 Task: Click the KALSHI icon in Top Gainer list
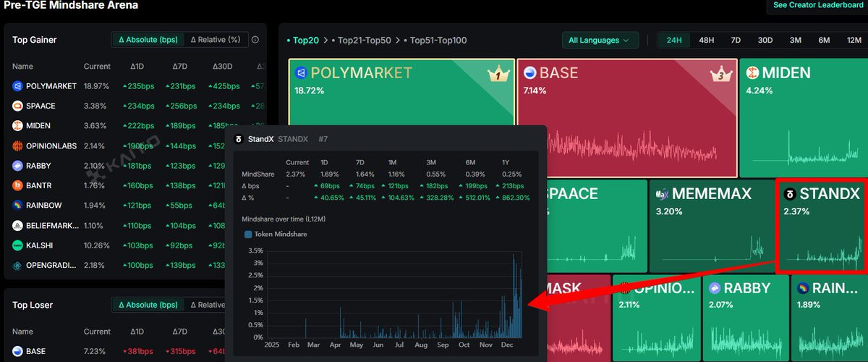pos(17,245)
